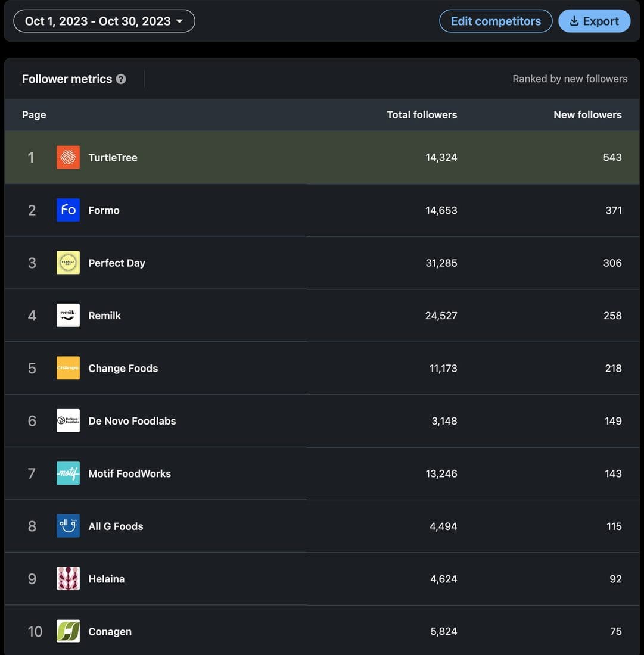Open the TurtleTree page link
The width and height of the screenshot is (644, 655).
[x=113, y=157]
